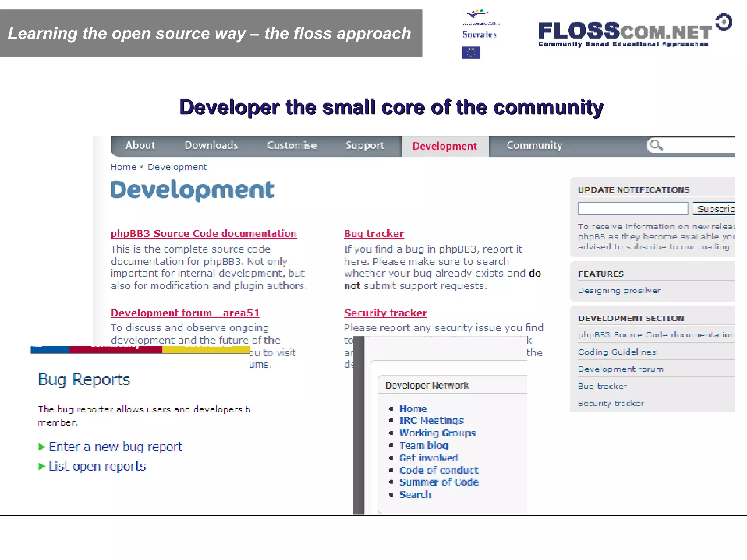The width and height of the screenshot is (747, 560).
Task: Click the Bug Reports heading
Action: (84, 380)
